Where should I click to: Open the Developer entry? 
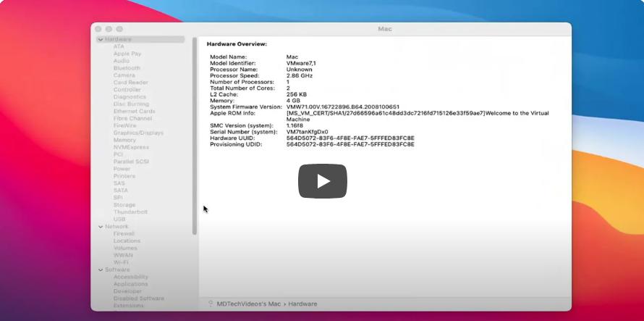pos(128,291)
